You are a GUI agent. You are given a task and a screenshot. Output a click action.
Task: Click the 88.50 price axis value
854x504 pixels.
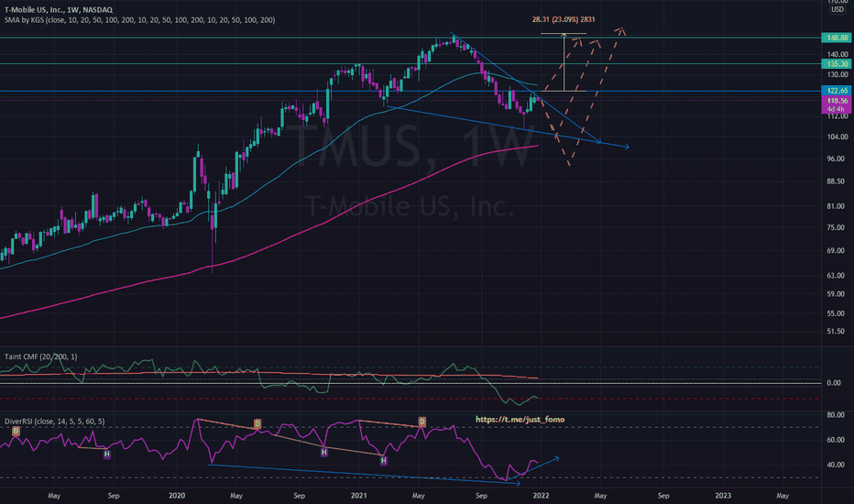pyautogui.click(x=836, y=181)
